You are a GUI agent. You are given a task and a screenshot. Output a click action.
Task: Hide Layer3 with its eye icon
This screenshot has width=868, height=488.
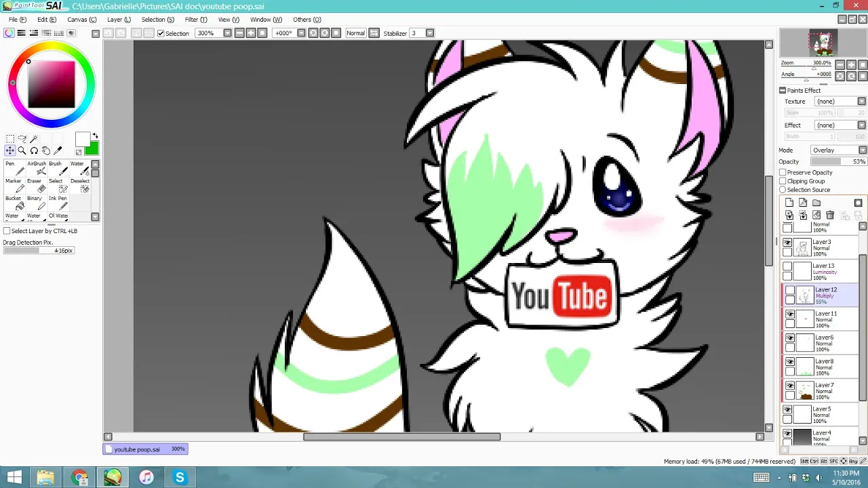point(787,243)
